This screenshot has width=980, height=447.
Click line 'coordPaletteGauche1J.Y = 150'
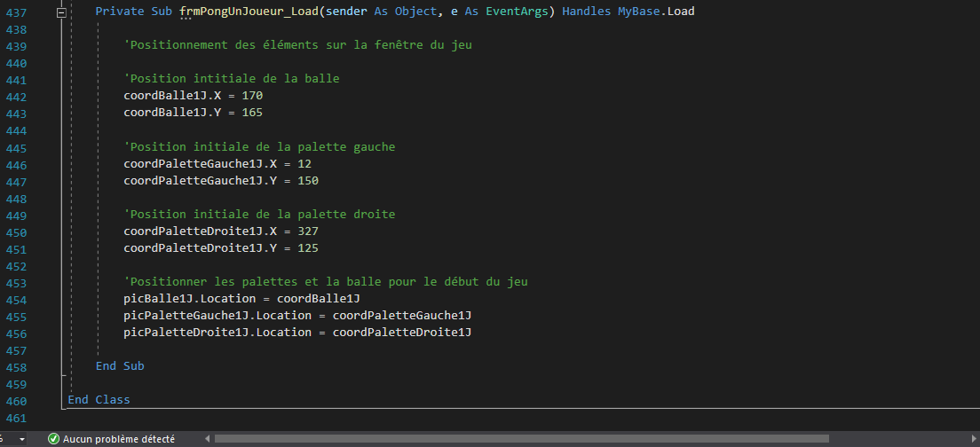pyautogui.click(x=221, y=181)
